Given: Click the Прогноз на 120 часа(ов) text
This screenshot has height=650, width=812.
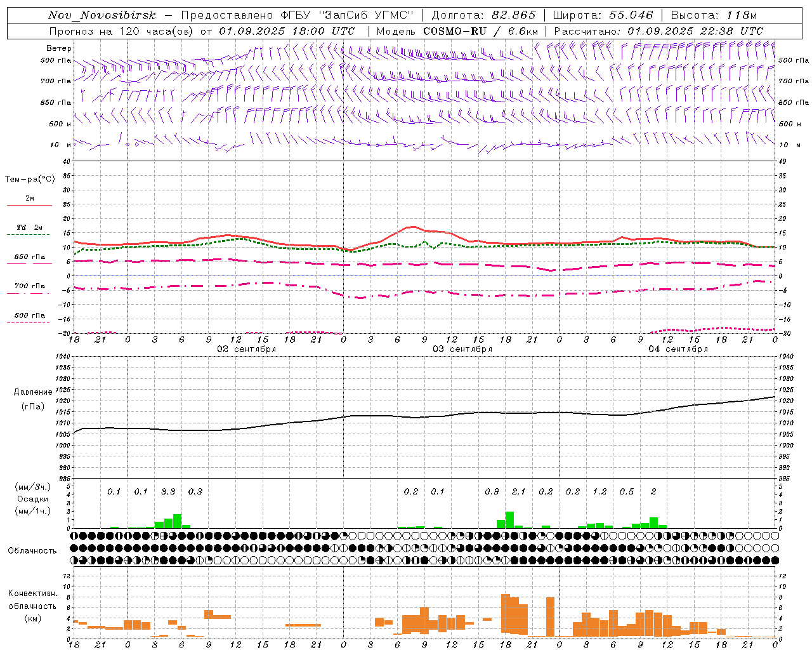Looking at the screenshot, I should (122, 31).
